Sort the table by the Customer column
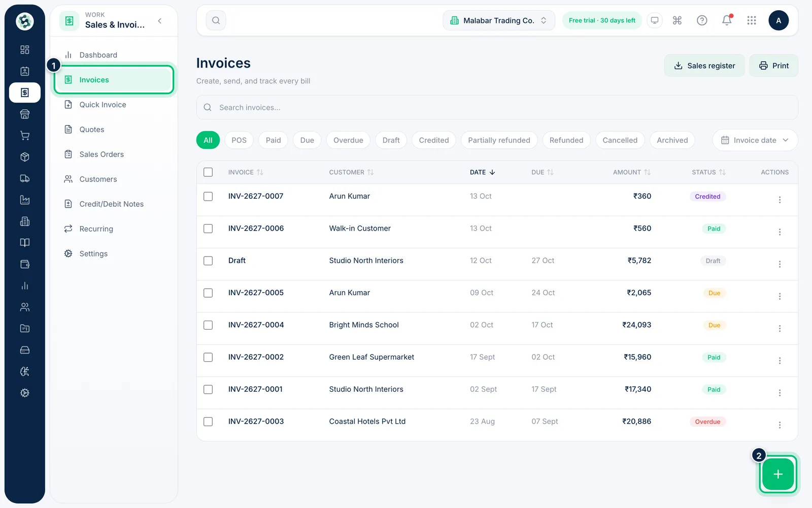 351,172
